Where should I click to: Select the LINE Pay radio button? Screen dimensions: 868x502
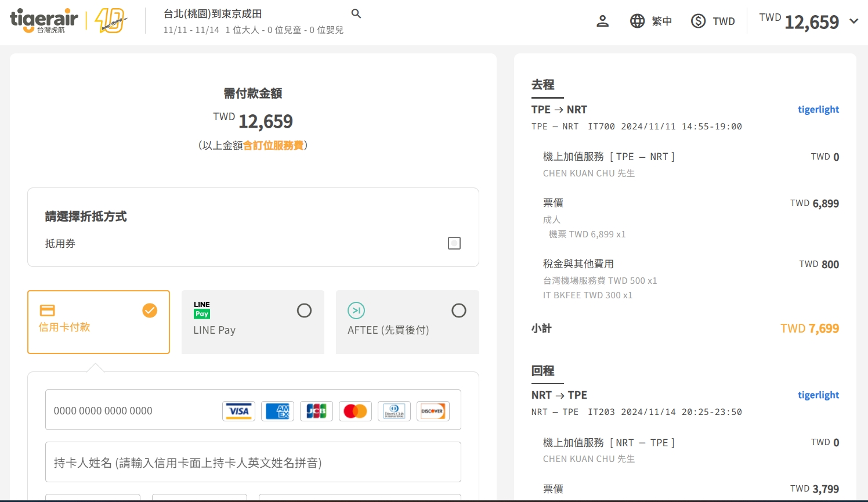pos(304,310)
